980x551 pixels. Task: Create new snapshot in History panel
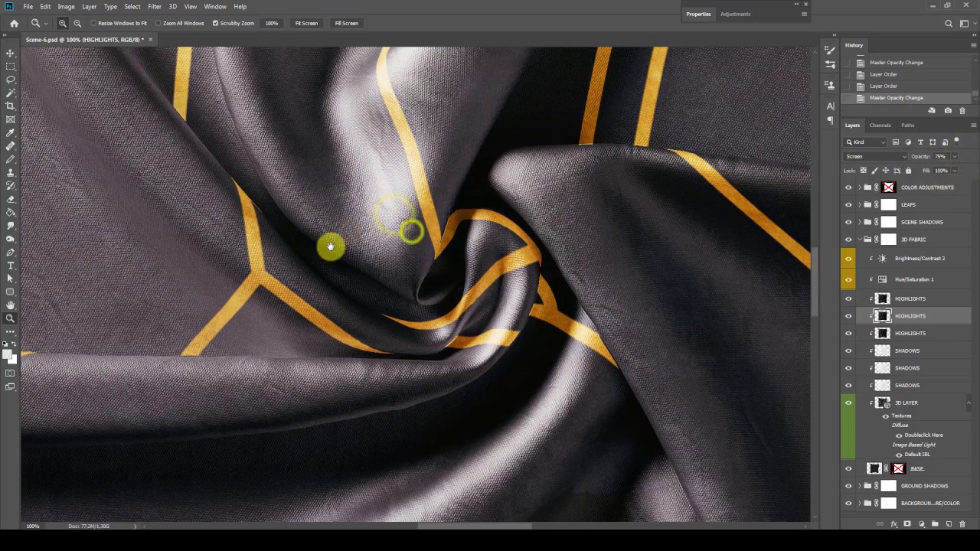point(948,111)
